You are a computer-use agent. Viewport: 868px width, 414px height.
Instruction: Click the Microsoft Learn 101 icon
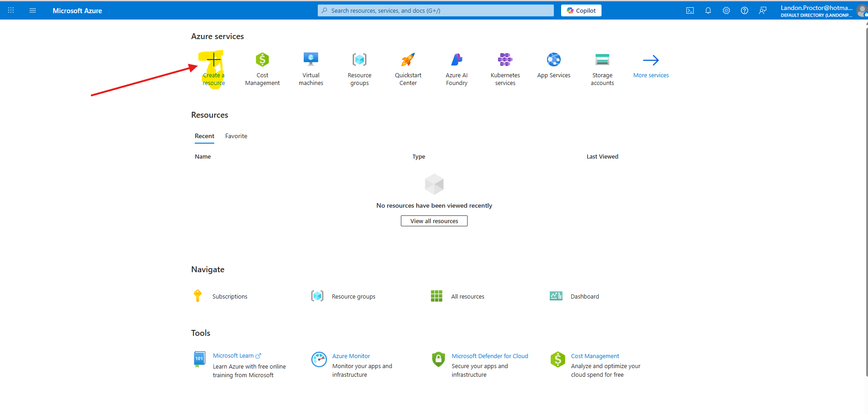click(x=199, y=359)
